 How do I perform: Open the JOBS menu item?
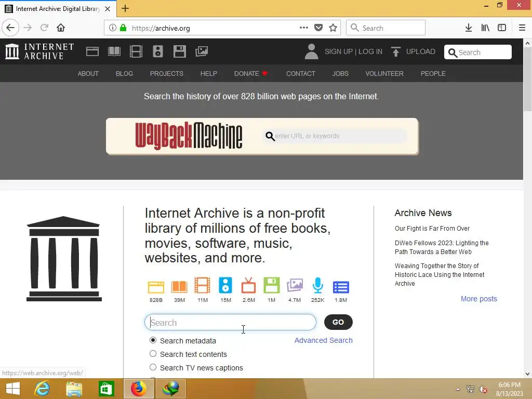point(340,74)
